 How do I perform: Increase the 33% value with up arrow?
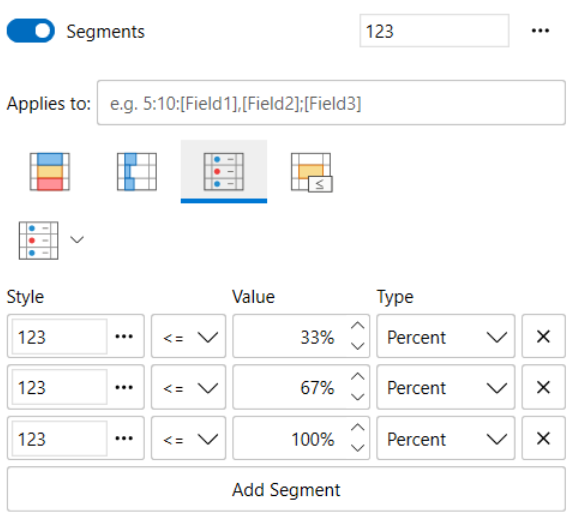(x=358, y=325)
